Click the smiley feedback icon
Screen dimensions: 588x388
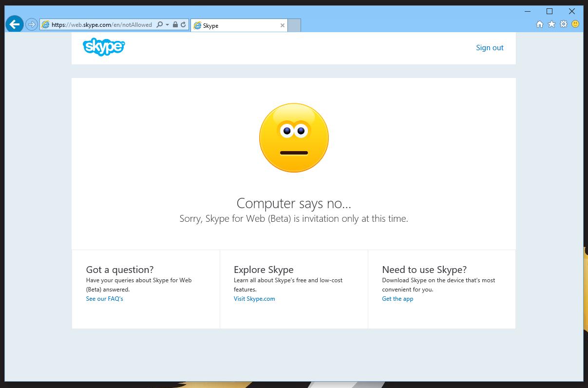coord(575,24)
